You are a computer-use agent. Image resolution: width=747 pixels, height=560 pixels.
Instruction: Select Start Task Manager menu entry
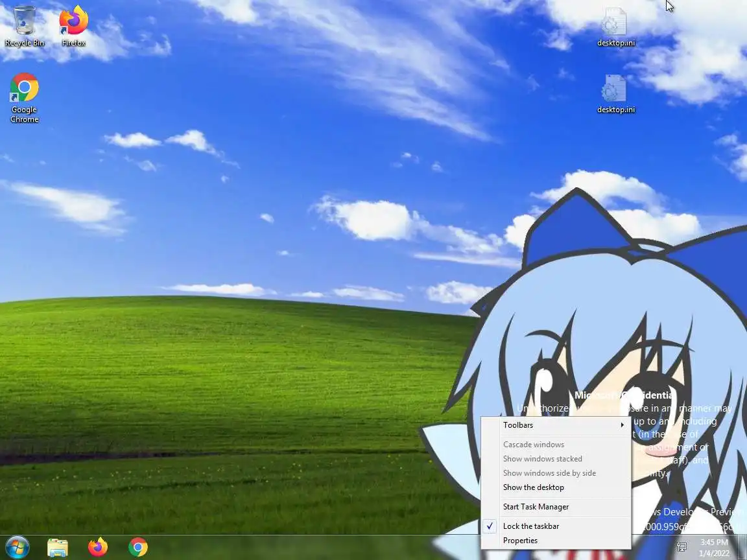pos(556,507)
